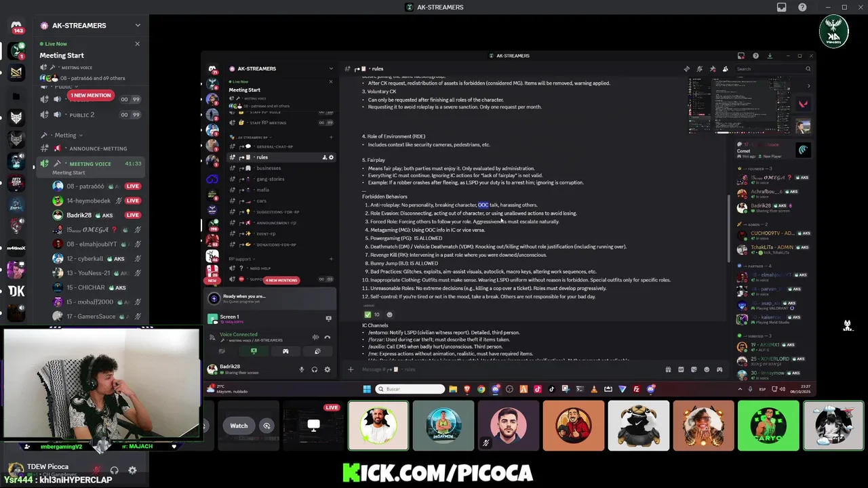Collapse the AK STREAMERS RP category
Screen dimensions: 868x488
point(251,137)
